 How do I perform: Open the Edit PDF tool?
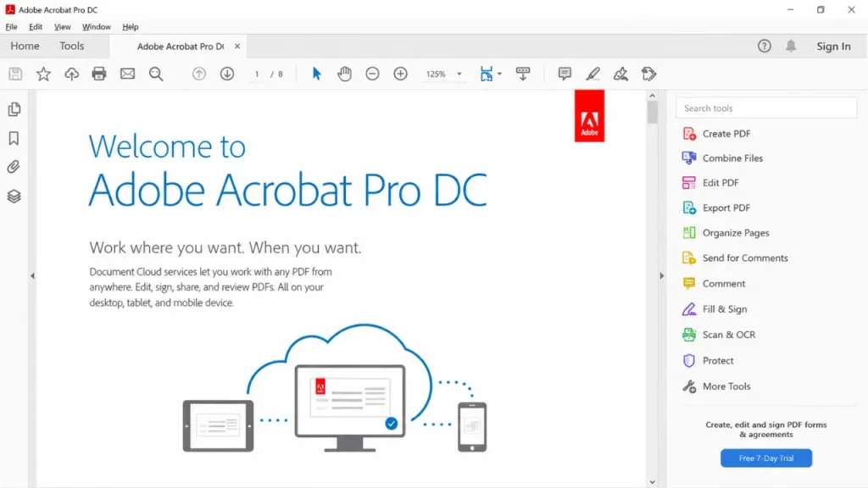coord(710,183)
